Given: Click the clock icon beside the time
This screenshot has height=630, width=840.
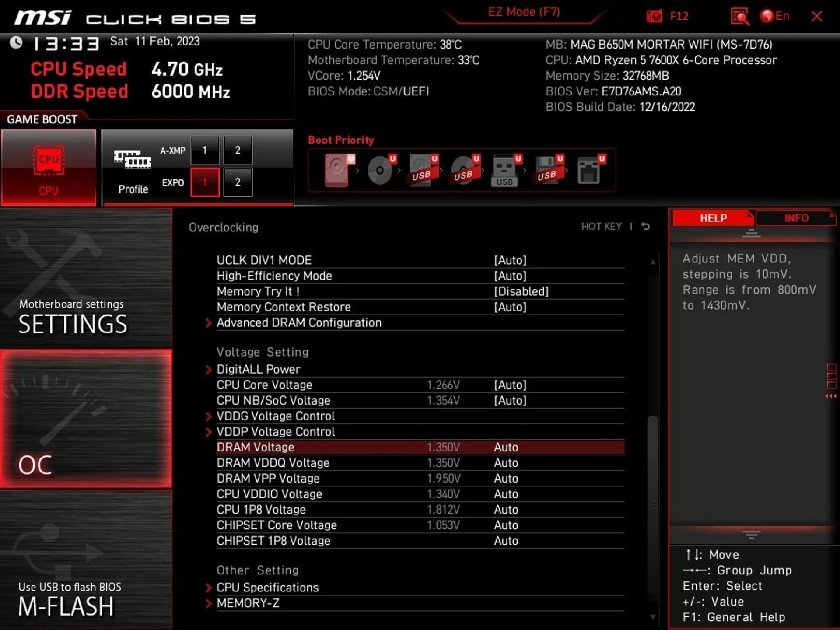Looking at the screenshot, I should (16, 42).
